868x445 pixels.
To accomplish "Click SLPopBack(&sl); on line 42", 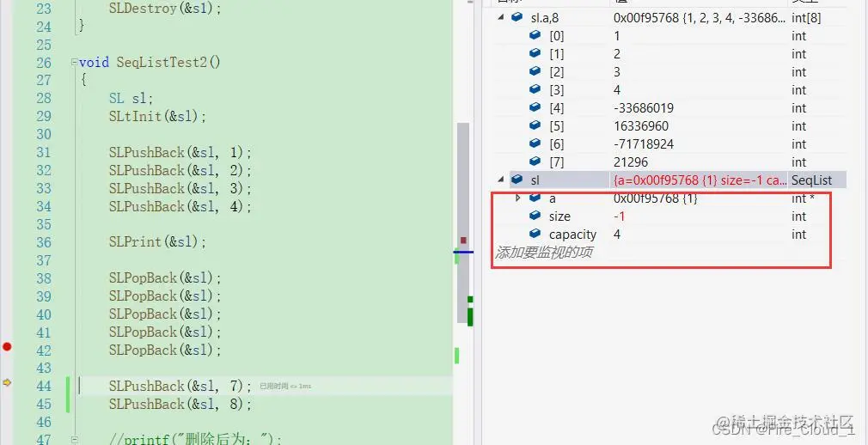I will [x=165, y=350].
